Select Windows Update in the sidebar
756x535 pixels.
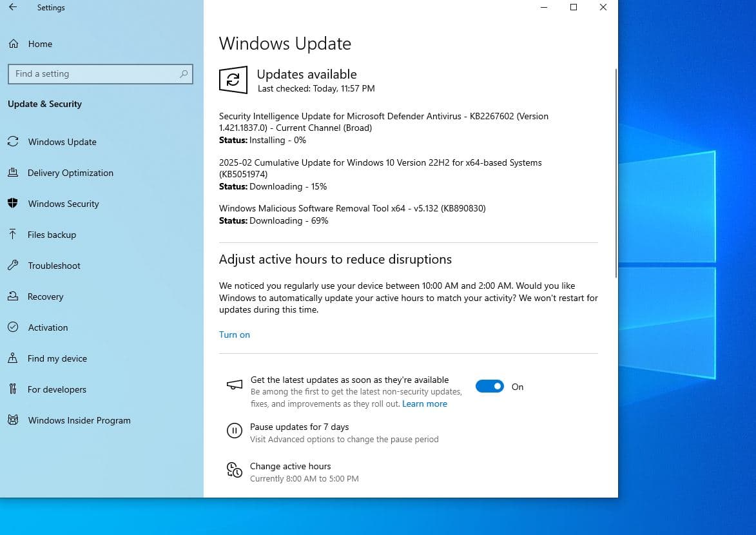(62, 142)
